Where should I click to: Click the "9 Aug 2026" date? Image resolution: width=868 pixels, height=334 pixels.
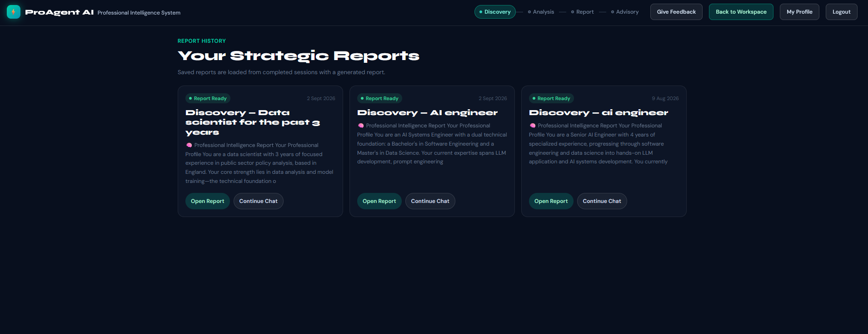click(x=665, y=98)
